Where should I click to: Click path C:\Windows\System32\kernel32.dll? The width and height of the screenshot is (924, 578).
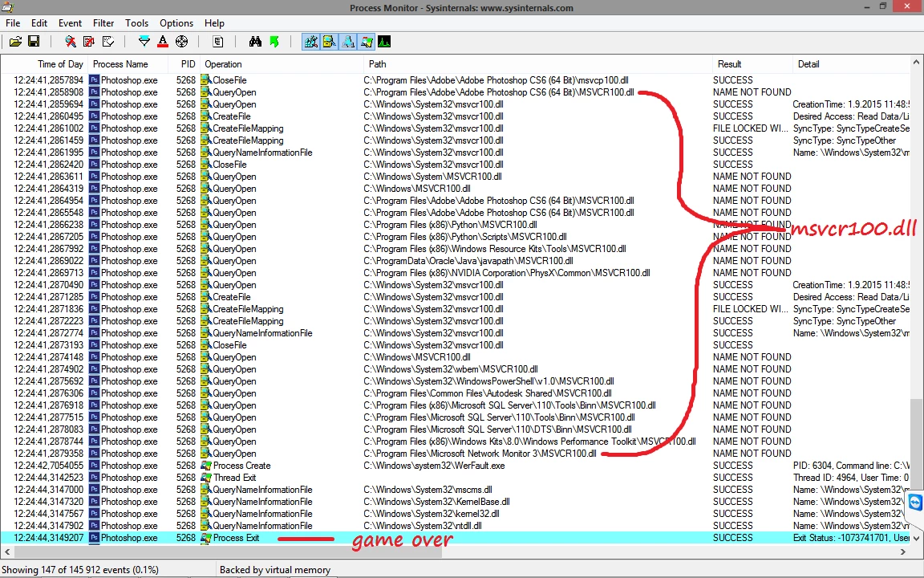tap(432, 514)
